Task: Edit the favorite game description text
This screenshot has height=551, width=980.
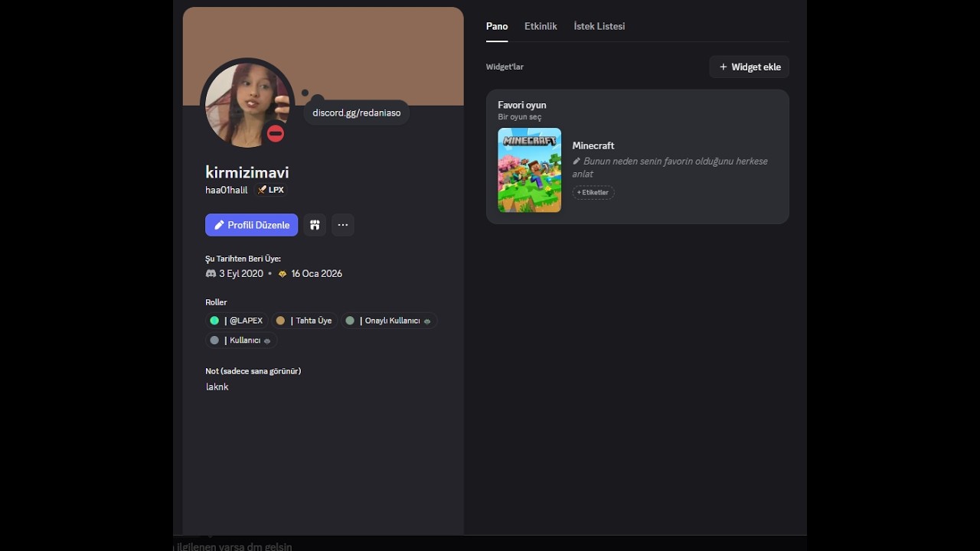Action: [670, 168]
